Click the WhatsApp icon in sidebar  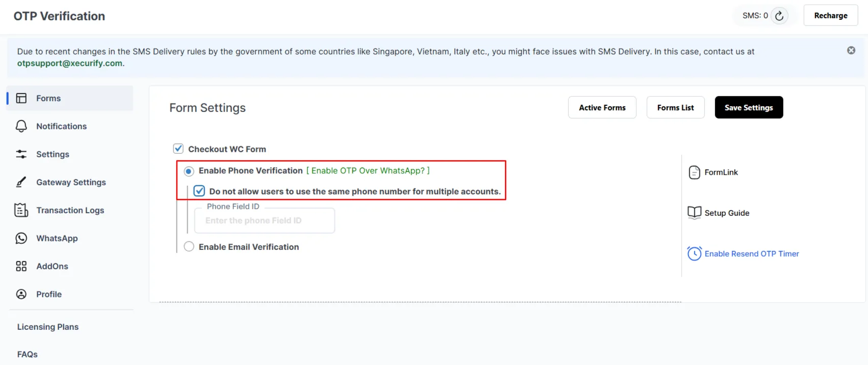tap(21, 238)
